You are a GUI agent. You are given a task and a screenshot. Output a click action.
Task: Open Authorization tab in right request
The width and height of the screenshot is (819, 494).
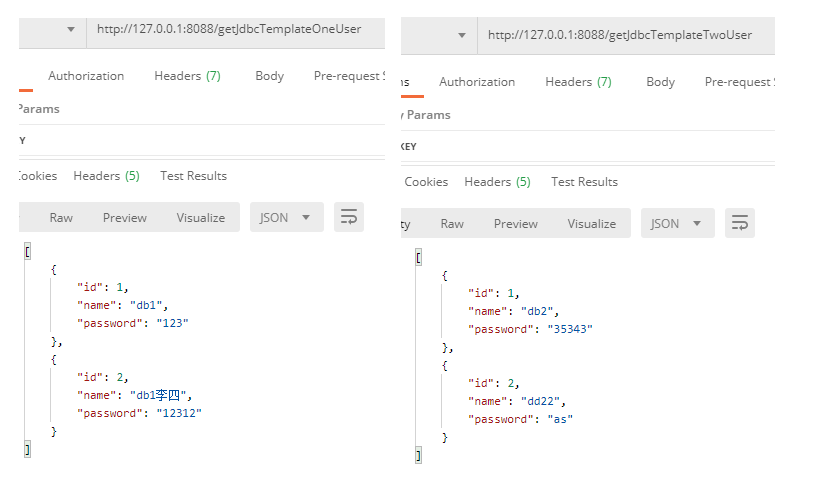(x=477, y=82)
